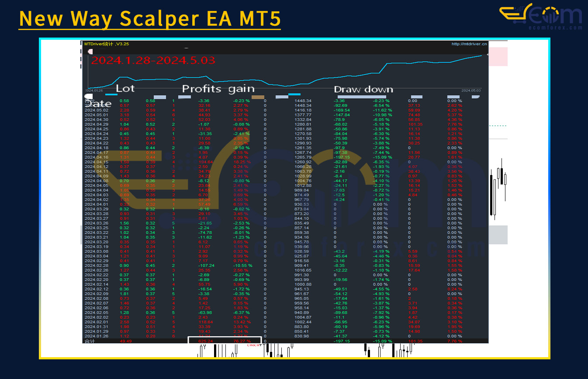
Task: Click the gain value -10.55 %
Action: pyautogui.click(x=242, y=265)
